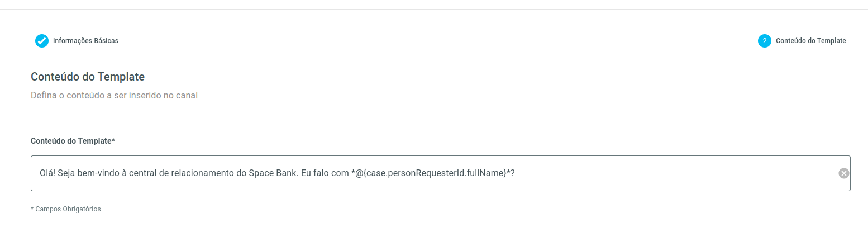Click the step 2 number circle
Viewport: 868px width, 250px height.
764,41
